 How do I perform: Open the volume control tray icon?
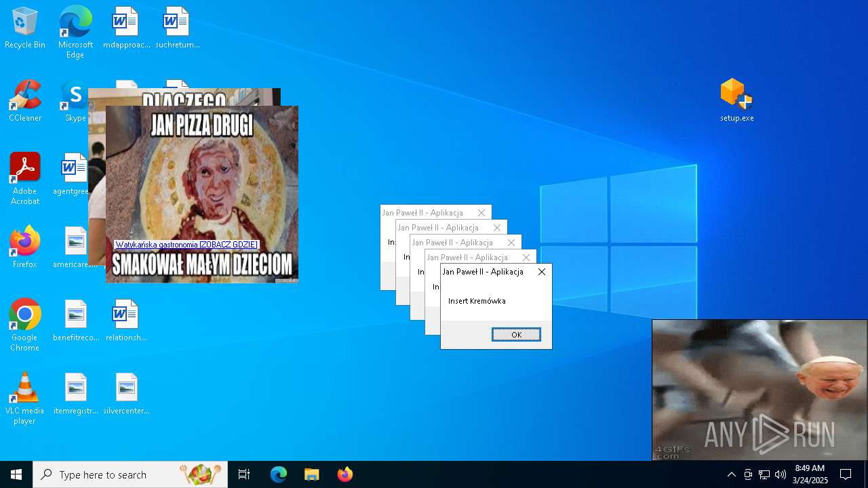tap(781, 474)
